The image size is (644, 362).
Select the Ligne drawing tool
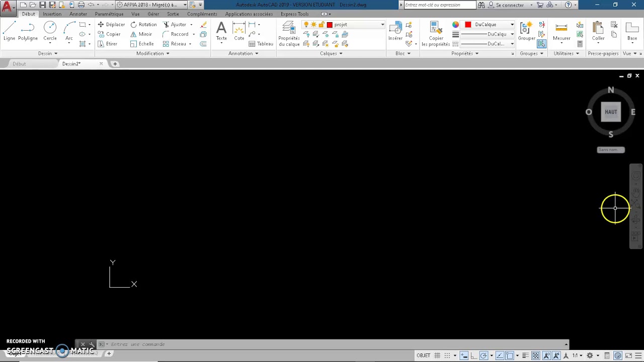(x=9, y=31)
